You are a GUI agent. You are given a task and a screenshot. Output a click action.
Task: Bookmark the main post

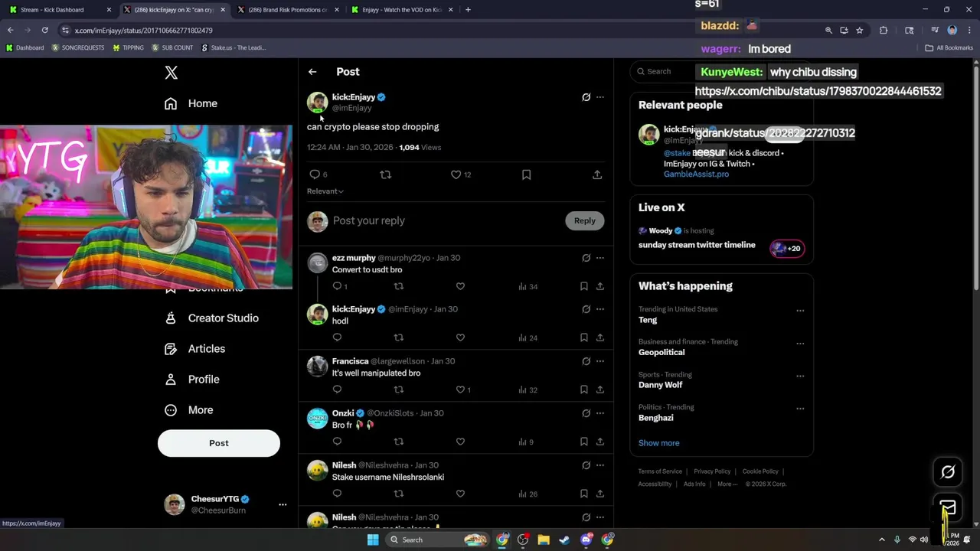(x=526, y=174)
